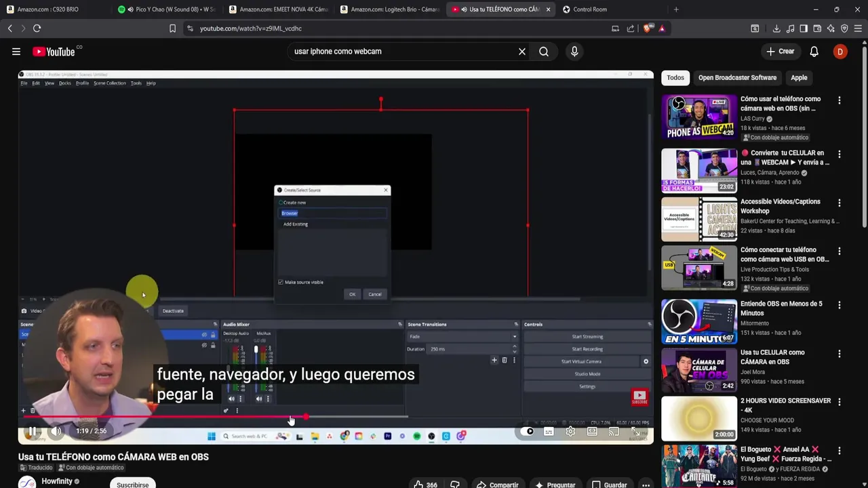Open options for Convierte tu CELULAR video

(840, 155)
